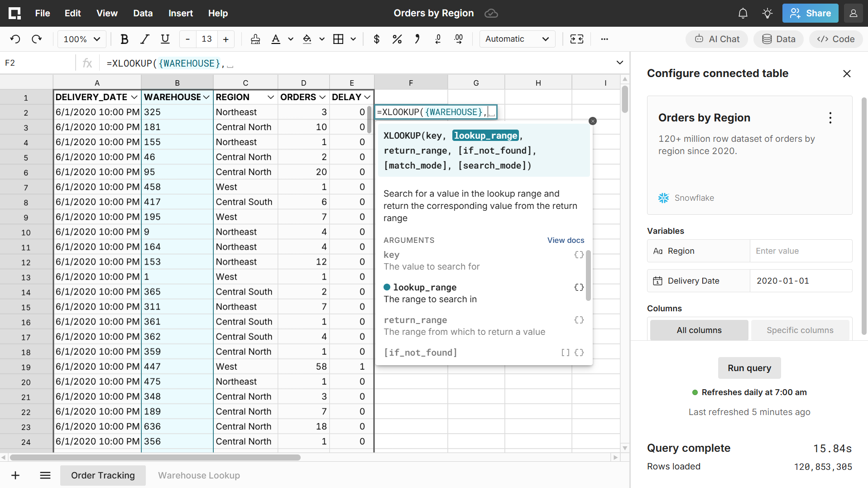Screen dimensions: 868x488
Task: Switch to Order Tracking sheet tab
Action: pos(103,475)
